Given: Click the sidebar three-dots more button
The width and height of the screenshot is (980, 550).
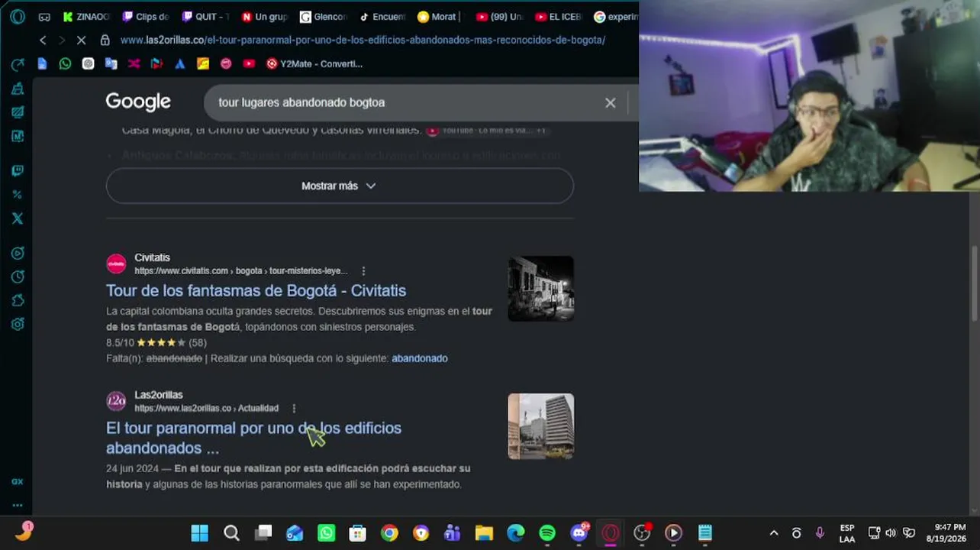Looking at the screenshot, I should [x=18, y=505].
